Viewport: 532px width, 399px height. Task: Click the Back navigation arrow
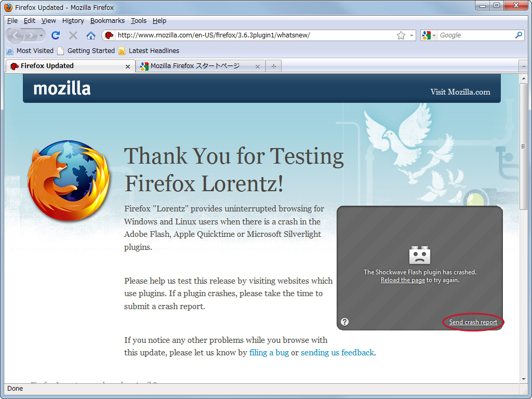[15, 35]
